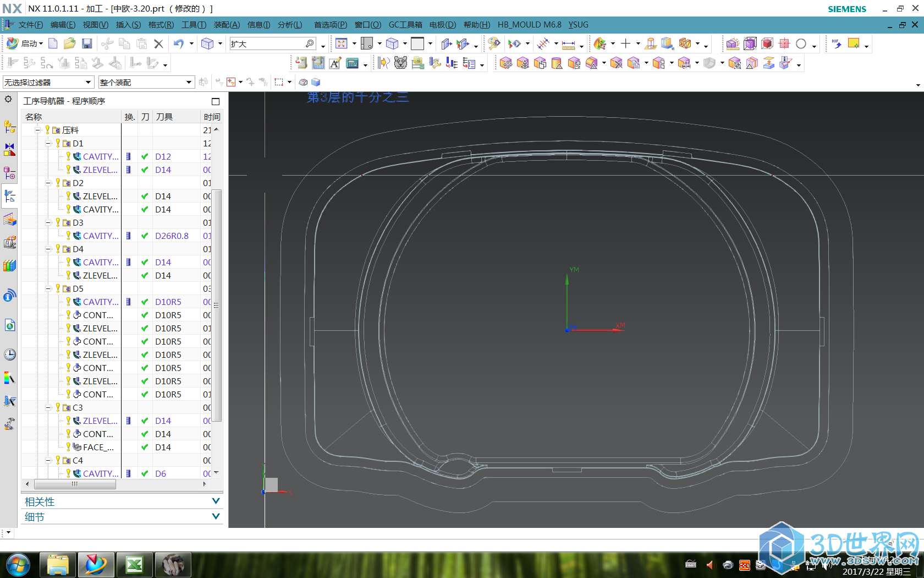Click the volume speaker icon in tray

point(710,565)
